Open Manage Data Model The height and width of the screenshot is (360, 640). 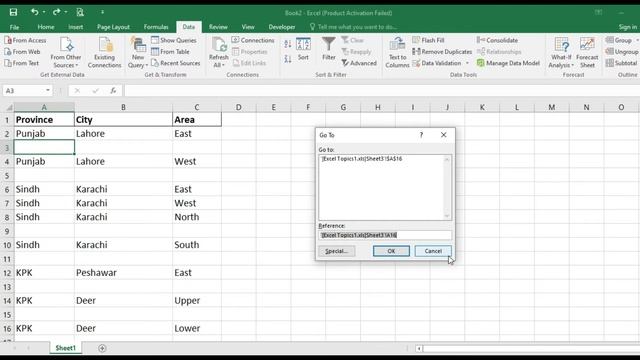tap(508, 63)
